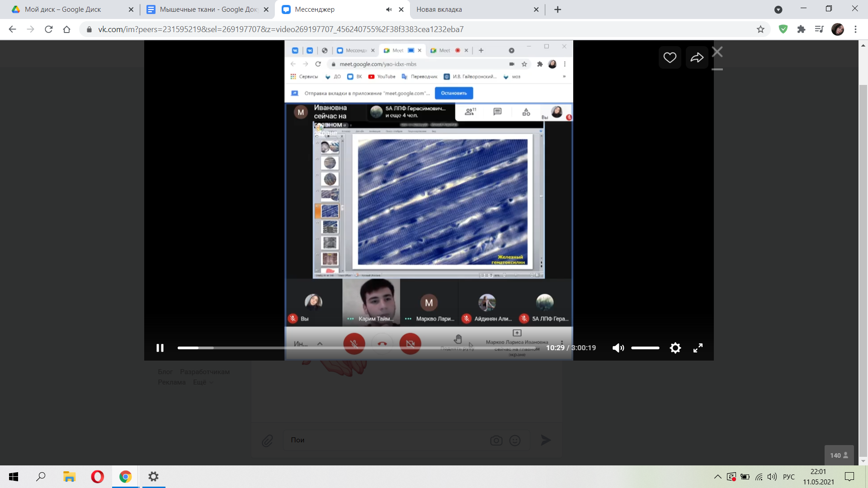Enter fullscreen video mode
Viewport: 868px width, 488px height.
click(x=698, y=348)
